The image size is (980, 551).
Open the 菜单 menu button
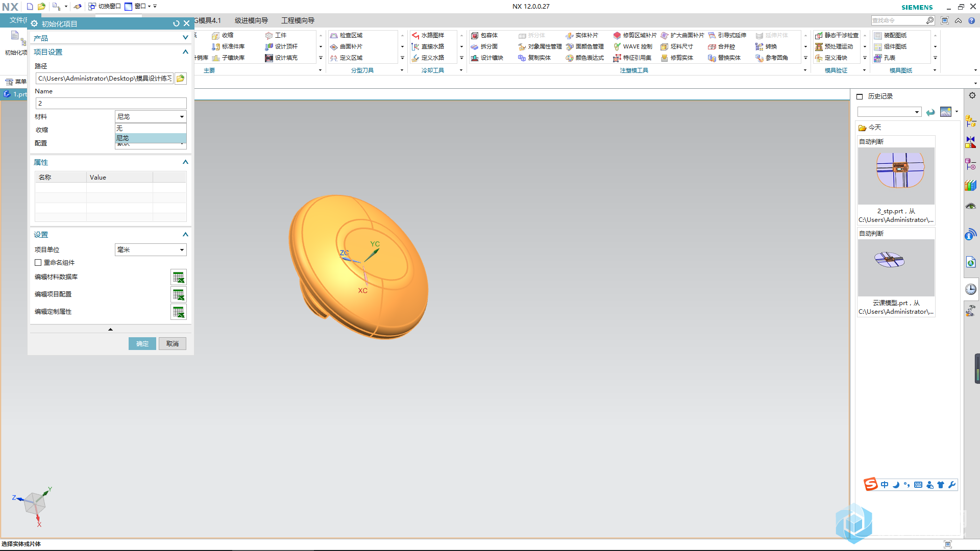pyautogui.click(x=15, y=82)
